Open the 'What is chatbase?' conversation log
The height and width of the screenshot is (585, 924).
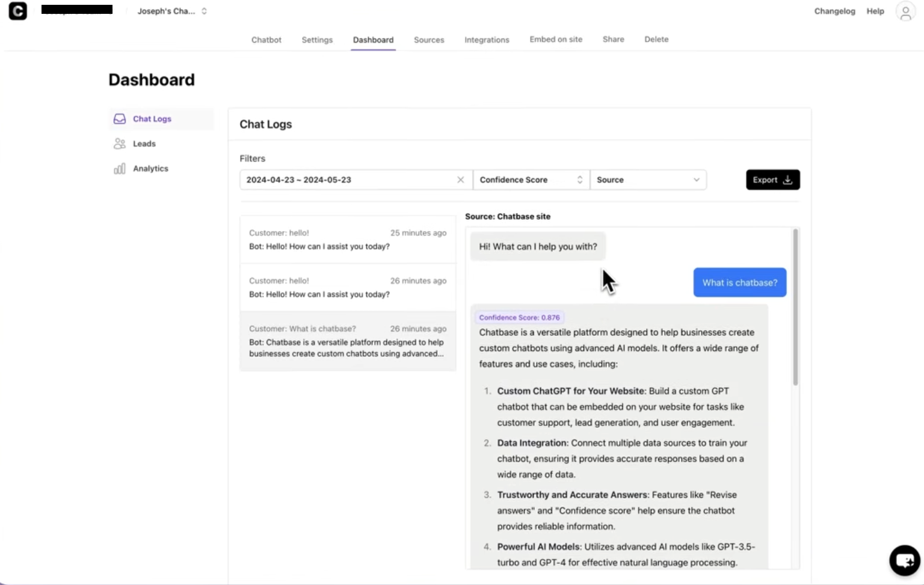click(x=348, y=341)
